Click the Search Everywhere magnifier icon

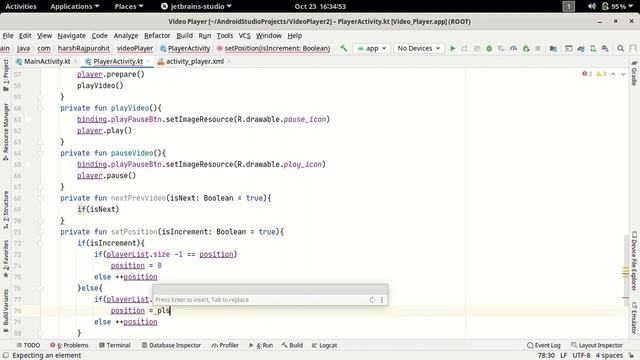coord(620,48)
